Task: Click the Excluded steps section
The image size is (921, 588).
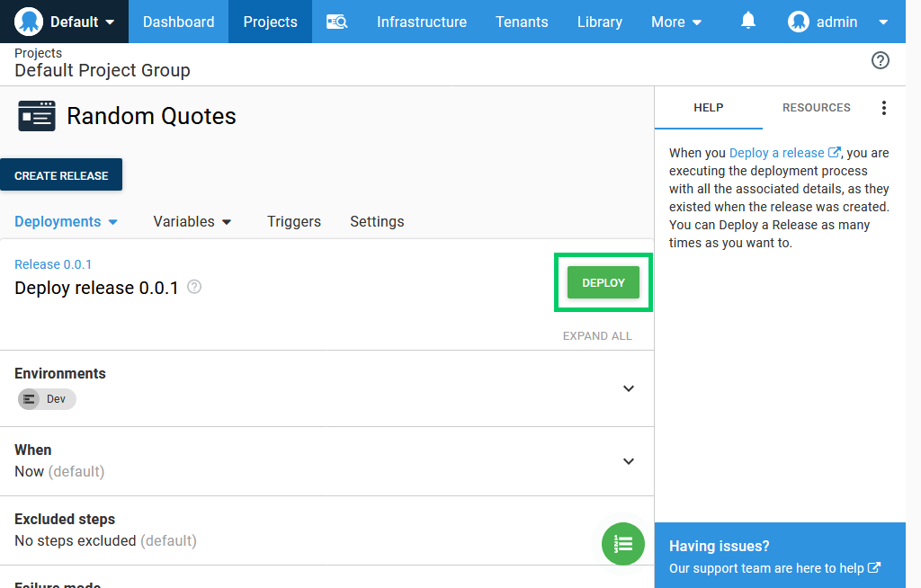Action: click(x=326, y=530)
